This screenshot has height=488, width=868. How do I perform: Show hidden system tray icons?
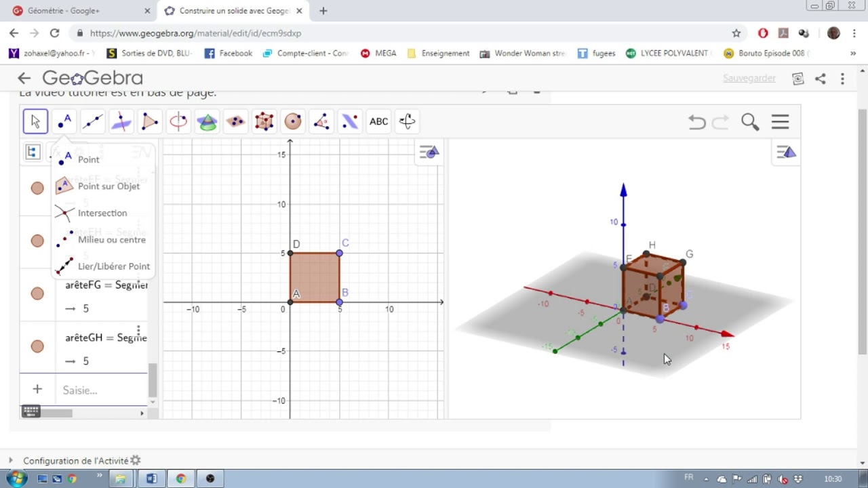tap(706, 479)
